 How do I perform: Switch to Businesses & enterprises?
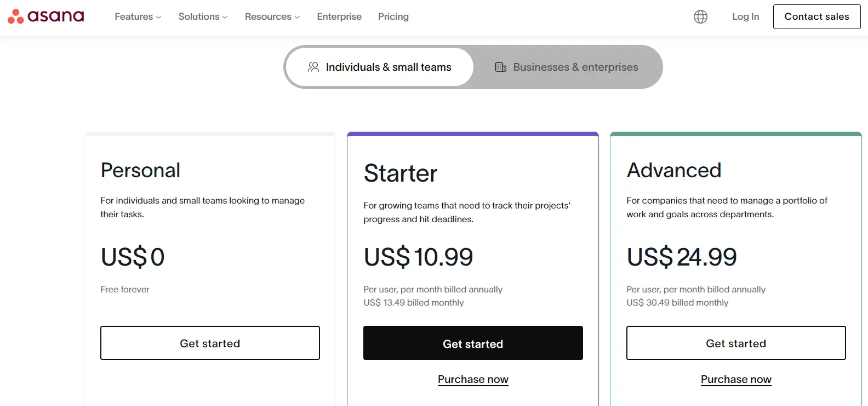pyautogui.click(x=567, y=67)
